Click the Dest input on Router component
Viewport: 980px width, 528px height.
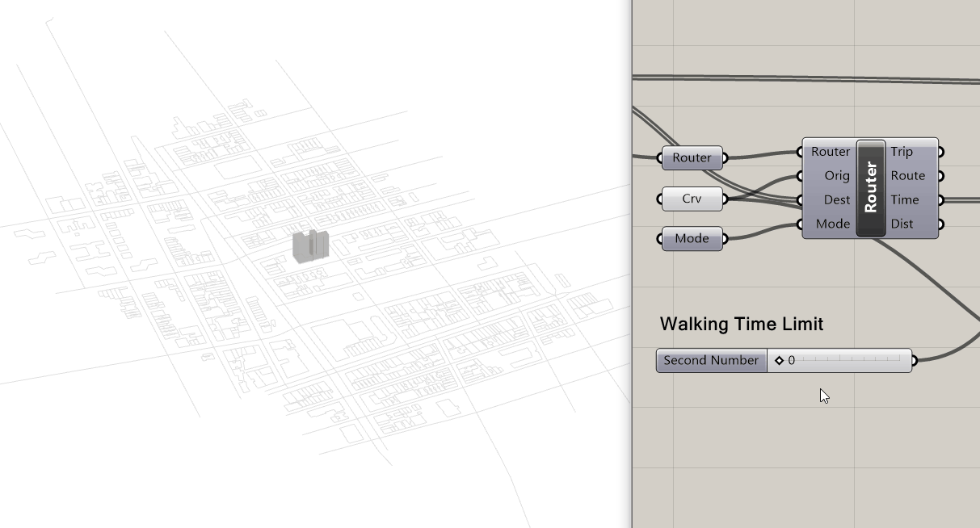836,200
